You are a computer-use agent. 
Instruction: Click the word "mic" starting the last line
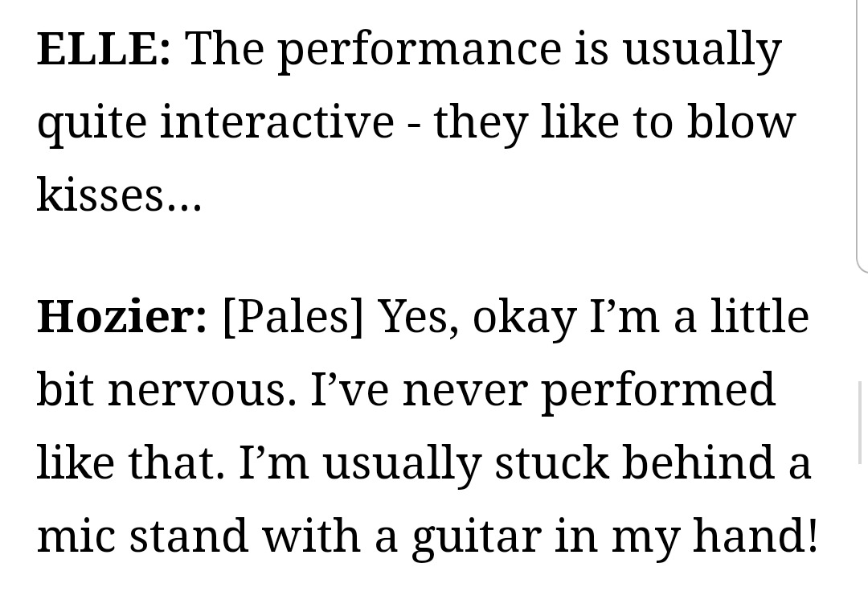pos(76,535)
